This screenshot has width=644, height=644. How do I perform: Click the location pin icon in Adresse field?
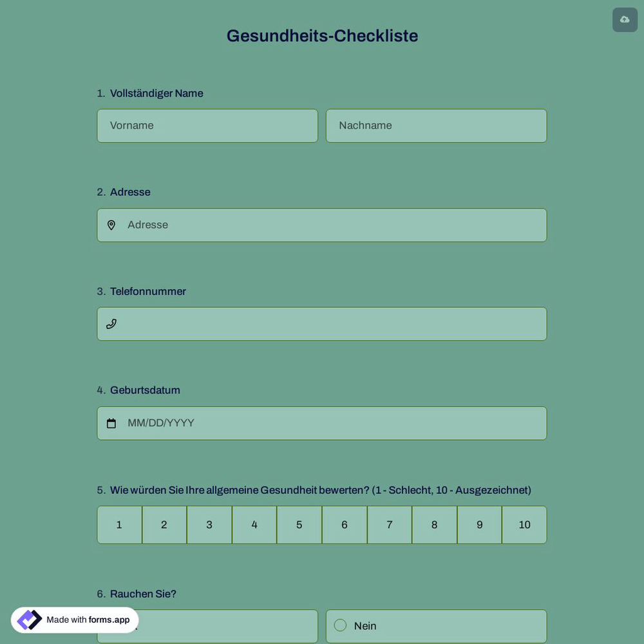tap(111, 224)
